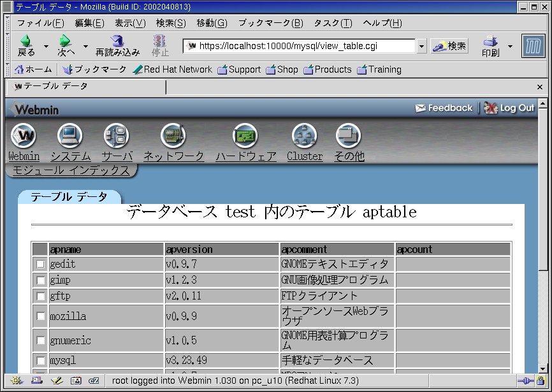Open the Forward button history dropdown arrow
The height and width of the screenshot is (392, 552).
point(85,46)
